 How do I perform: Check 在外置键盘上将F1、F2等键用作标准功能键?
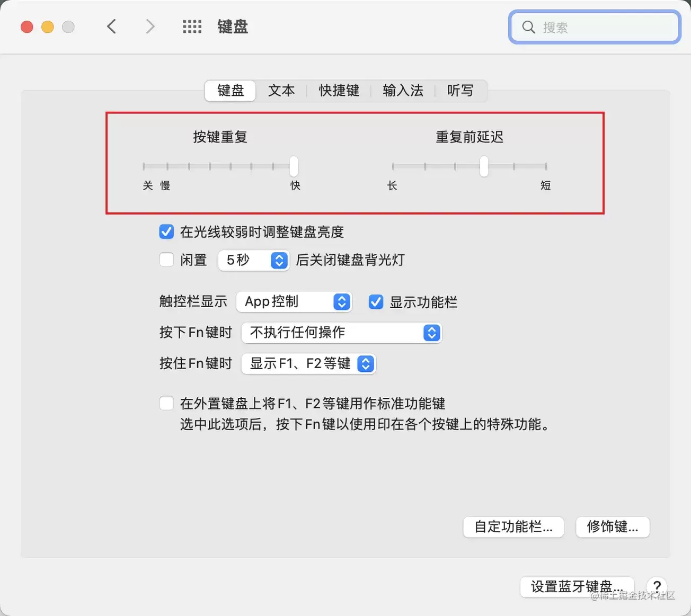[x=166, y=404]
